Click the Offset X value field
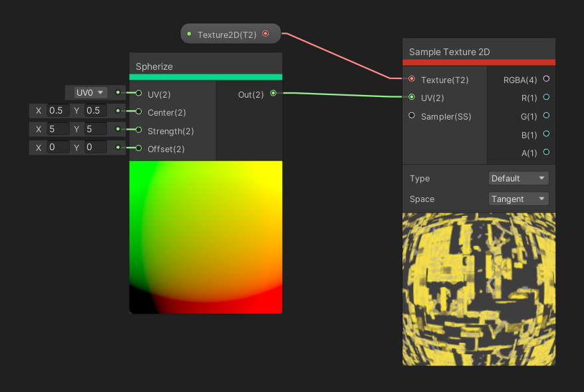584x392 pixels. point(58,147)
